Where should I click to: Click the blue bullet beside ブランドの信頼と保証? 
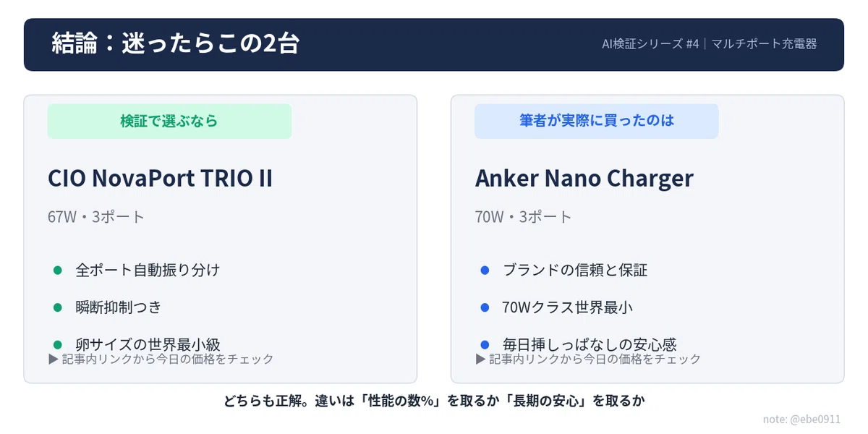pyautogui.click(x=485, y=271)
